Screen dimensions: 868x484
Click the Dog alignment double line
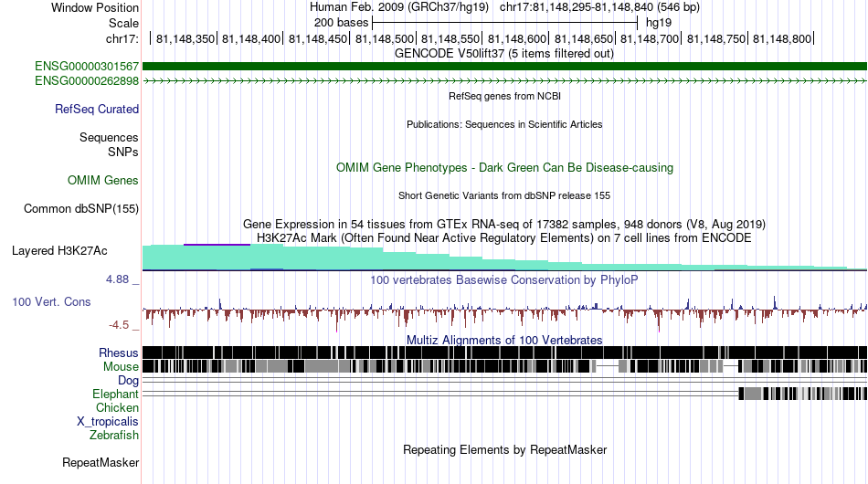coord(504,380)
